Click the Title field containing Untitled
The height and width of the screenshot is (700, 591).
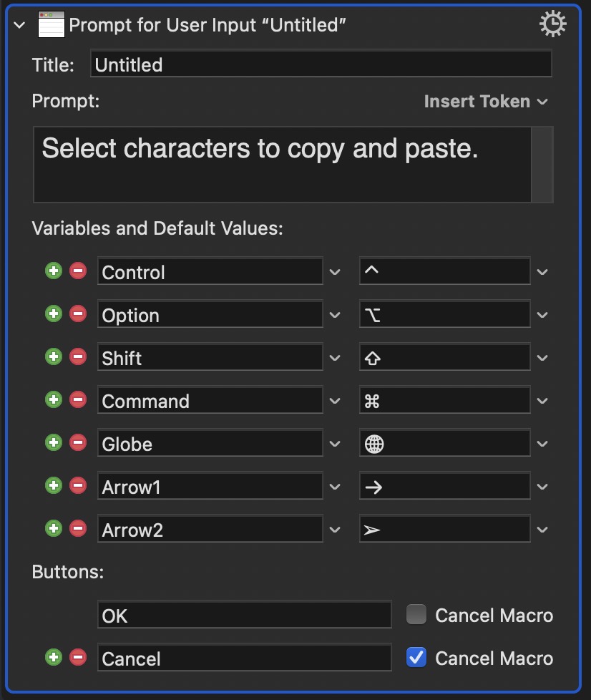(321, 64)
